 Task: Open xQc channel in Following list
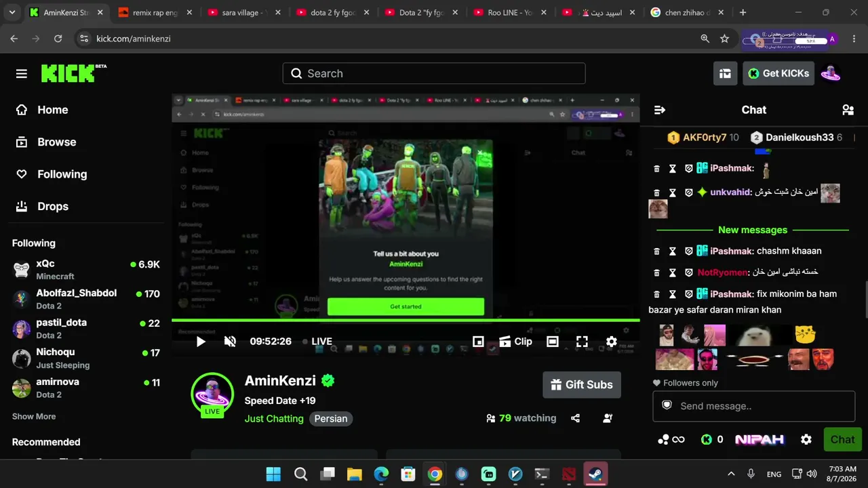(x=86, y=269)
